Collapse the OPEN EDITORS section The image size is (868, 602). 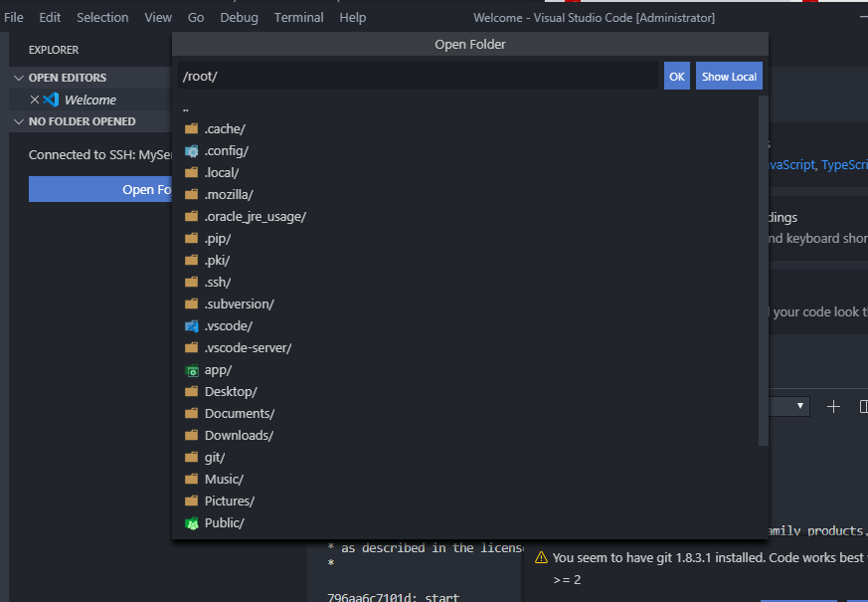pos(19,78)
